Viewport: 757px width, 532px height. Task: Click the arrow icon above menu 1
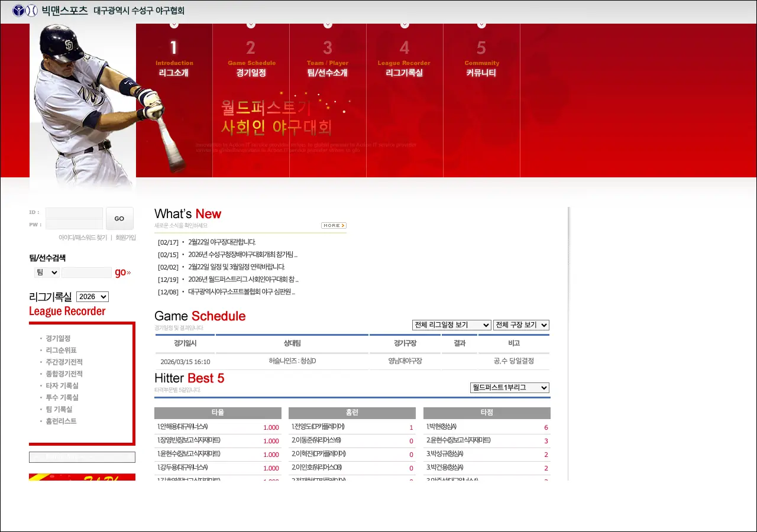[174, 25]
